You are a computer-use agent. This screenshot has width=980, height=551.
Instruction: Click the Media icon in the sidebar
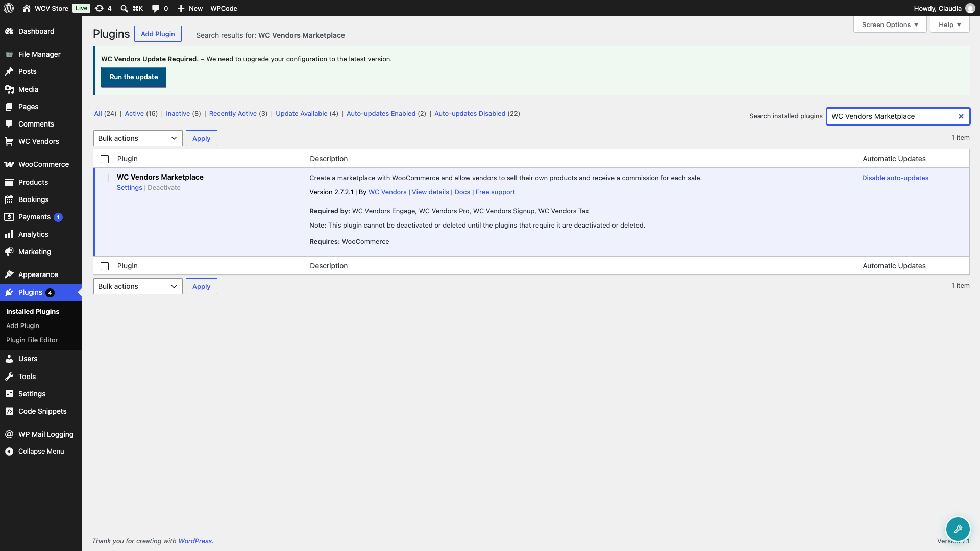tap(9, 89)
